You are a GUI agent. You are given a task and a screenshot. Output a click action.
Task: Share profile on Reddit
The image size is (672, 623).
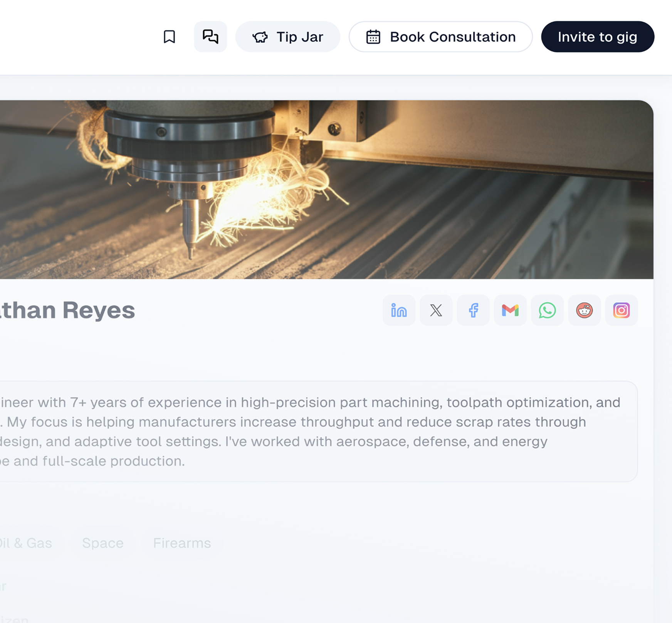584,310
